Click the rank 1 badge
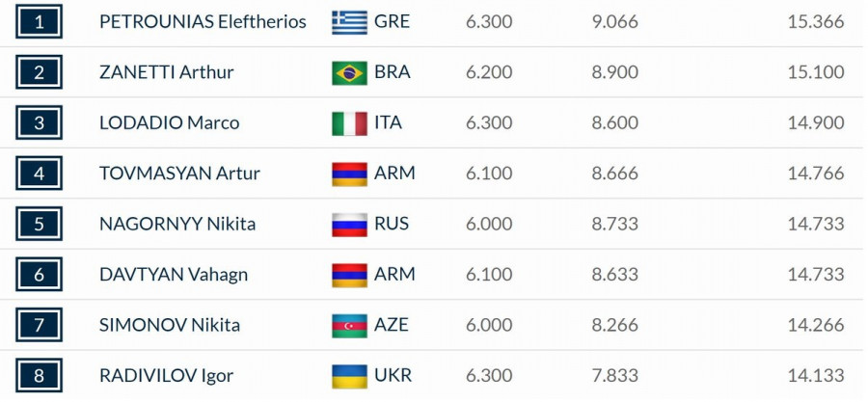 pos(39,22)
